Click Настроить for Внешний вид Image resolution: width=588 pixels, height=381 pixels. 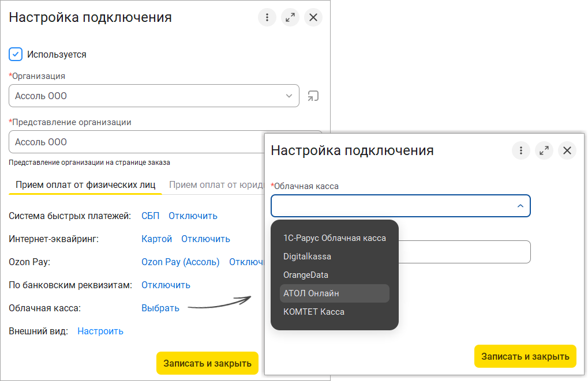tap(100, 331)
